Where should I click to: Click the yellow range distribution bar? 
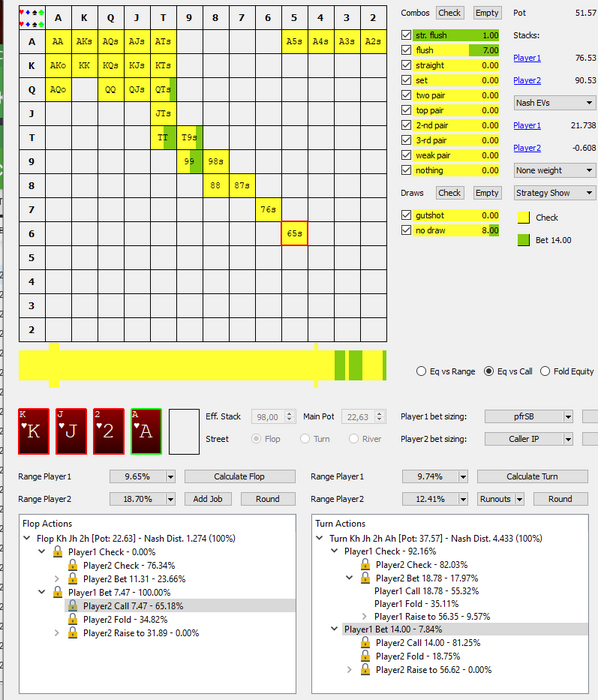pos(203,366)
